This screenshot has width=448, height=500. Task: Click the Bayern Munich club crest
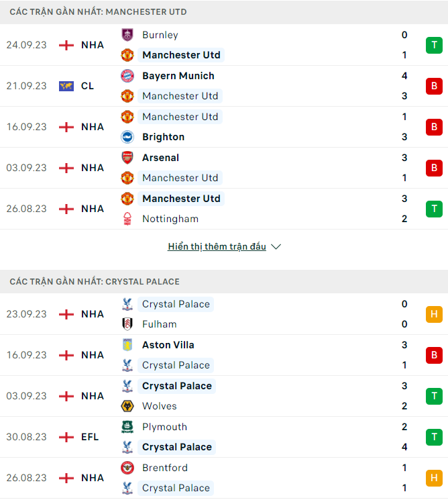(127, 76)
